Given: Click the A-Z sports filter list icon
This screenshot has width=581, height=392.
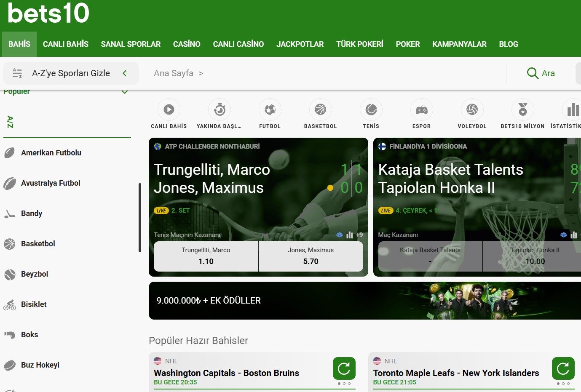Looking at the screenshot, I should tap(17, 73).
